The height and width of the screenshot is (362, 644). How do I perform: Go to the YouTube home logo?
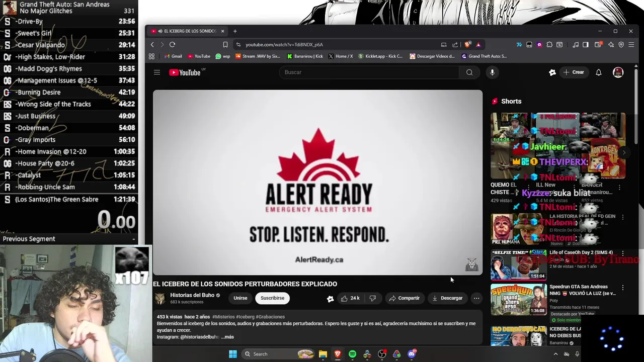pos(185,72)
